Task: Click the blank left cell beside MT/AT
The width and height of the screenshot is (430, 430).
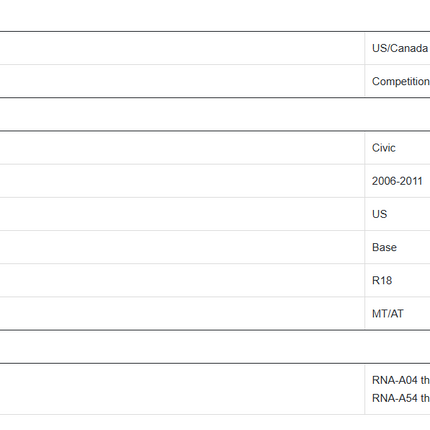Action: click(182, 314)
